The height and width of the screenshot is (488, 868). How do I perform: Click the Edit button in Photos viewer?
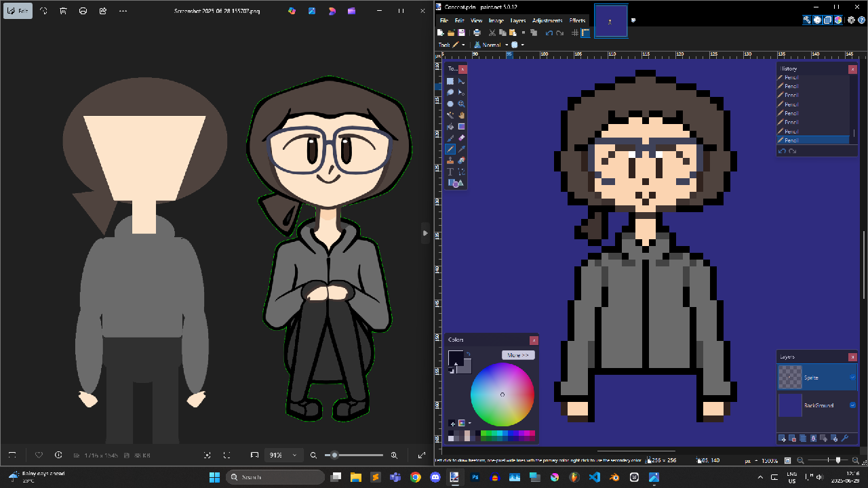tap(18, 11)
